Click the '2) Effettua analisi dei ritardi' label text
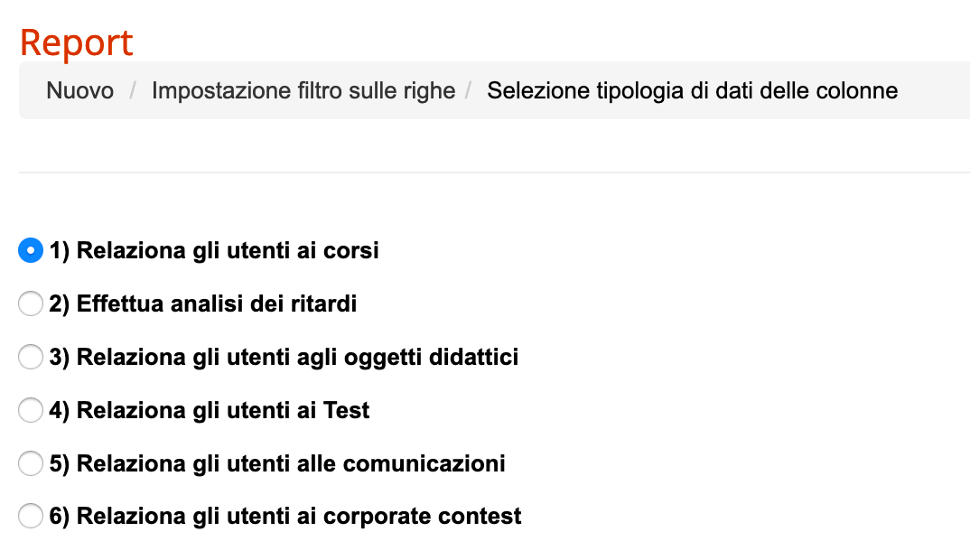This screenshot has width=970, height=560. click(x=203, y=304)
